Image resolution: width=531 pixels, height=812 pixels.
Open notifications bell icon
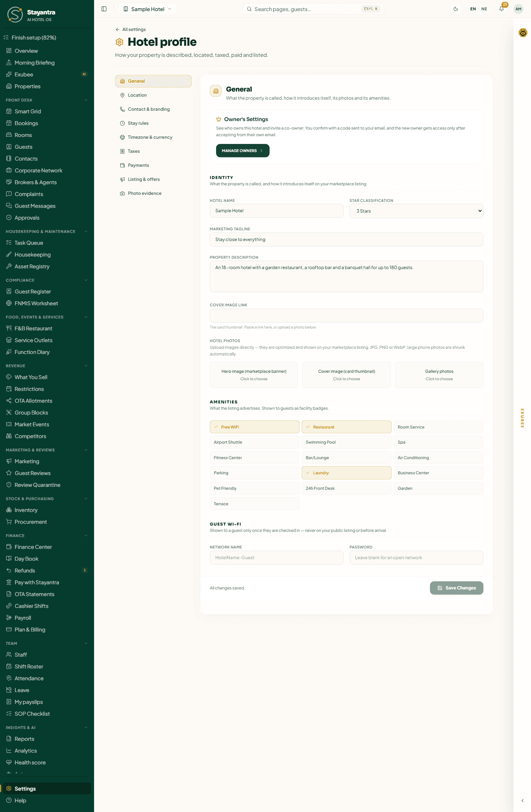pos(502,9)
